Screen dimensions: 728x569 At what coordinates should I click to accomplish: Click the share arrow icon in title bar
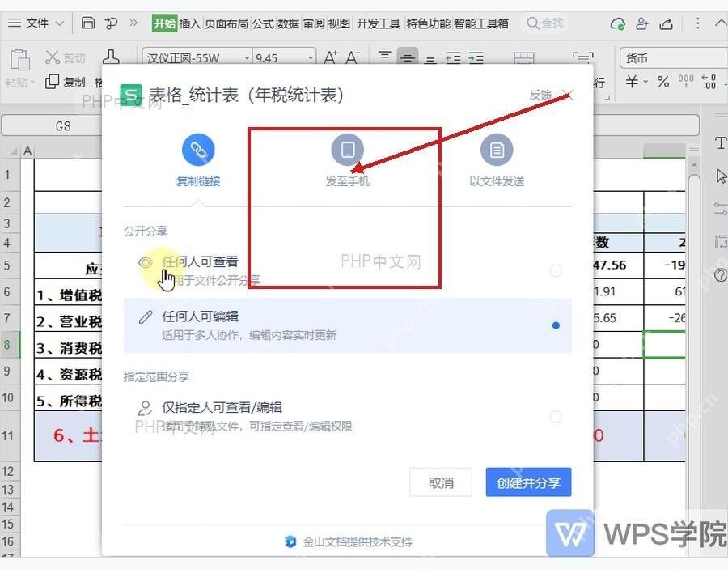[667, 23]
